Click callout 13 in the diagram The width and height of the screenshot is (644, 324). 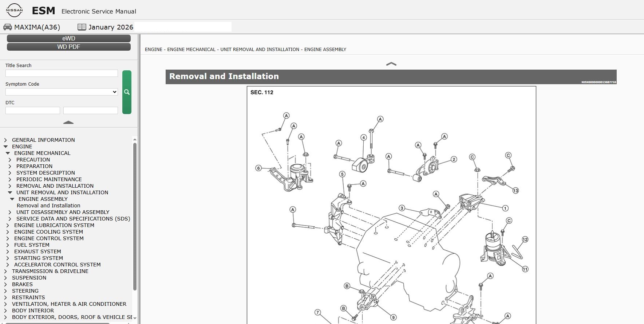pos(515,191)
